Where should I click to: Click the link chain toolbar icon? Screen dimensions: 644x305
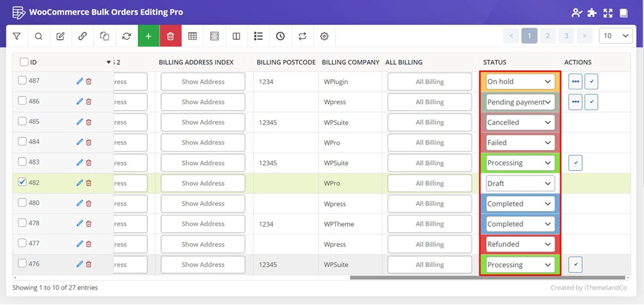tap(82, 36)
